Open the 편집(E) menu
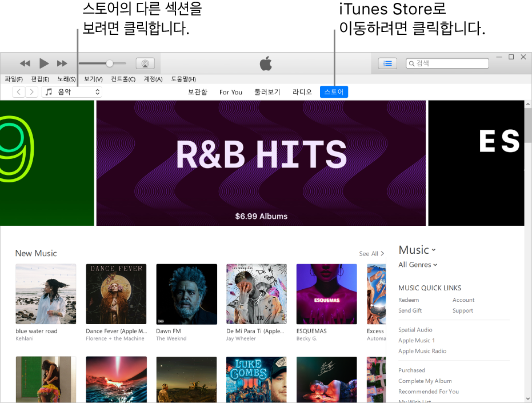The width and height of the screenshot is (532, 403). [40, 79]
